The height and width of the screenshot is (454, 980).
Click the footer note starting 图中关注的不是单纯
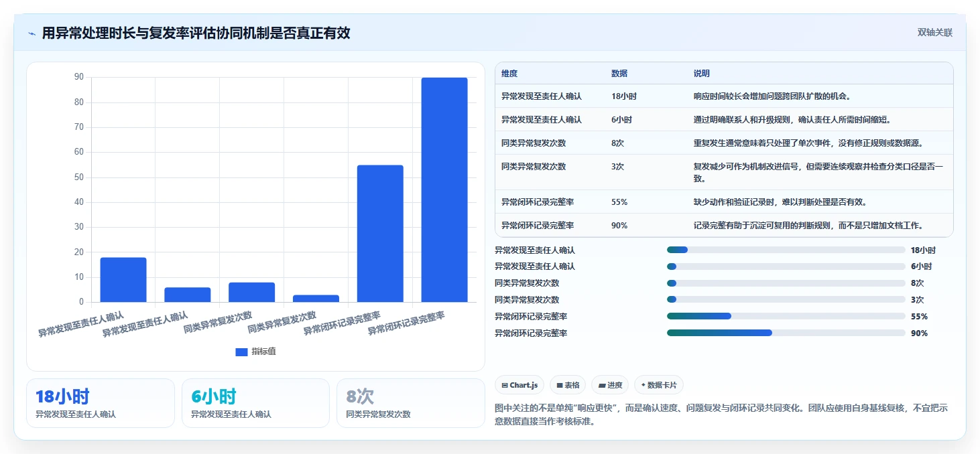pyautogui.click(x=721, y=414)
